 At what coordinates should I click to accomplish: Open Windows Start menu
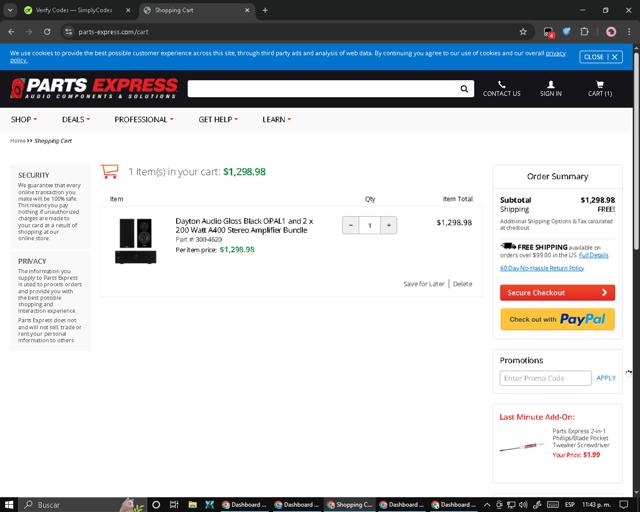point(9,505)
